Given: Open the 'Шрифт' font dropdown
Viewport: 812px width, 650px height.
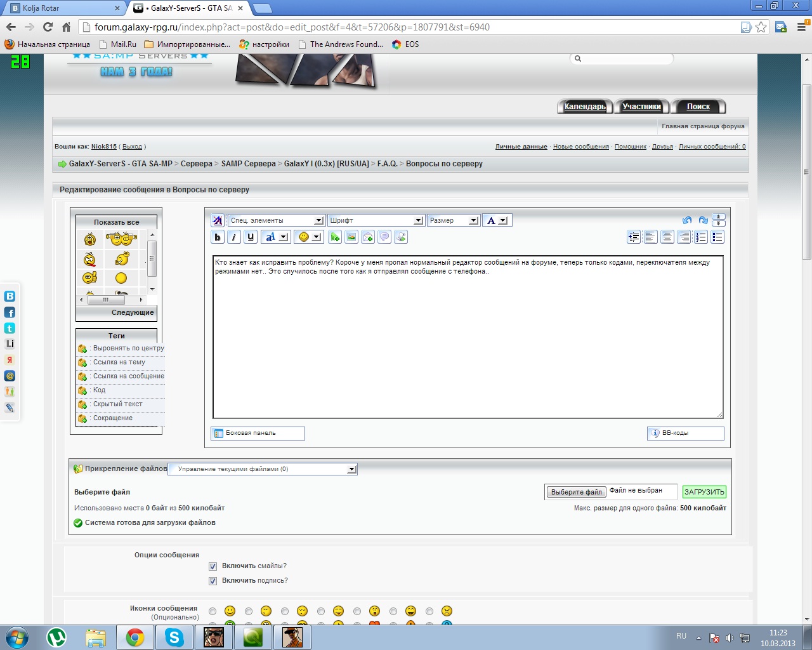Looking at the screenshot, I should click(x=376, y=220).
